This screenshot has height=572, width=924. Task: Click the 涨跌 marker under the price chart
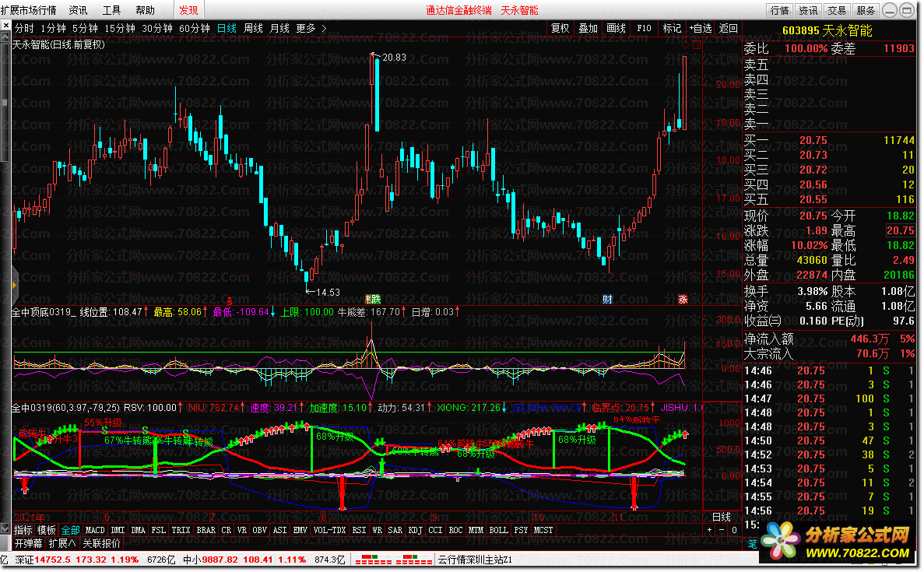373,300
